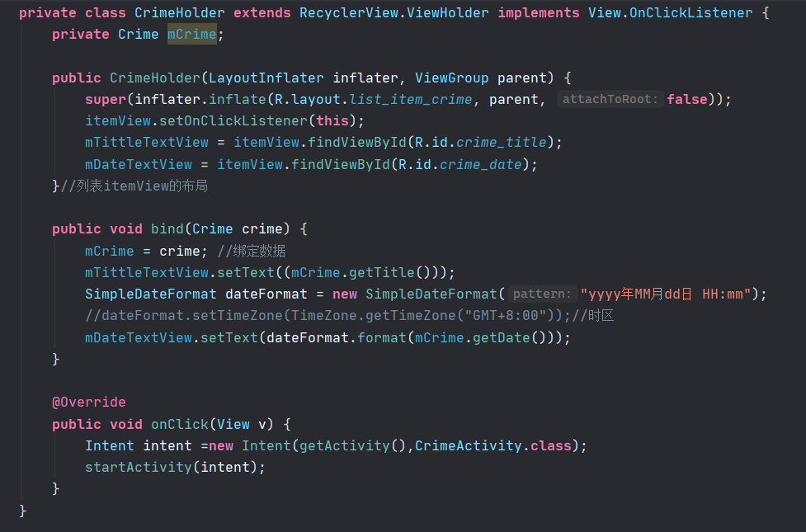Click the comment '//列表itemView的布局'

[x=134, y=186]
